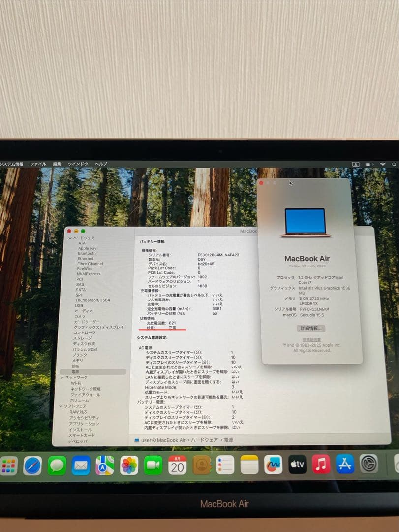Select ATA in the sidebar

point(82,243)
